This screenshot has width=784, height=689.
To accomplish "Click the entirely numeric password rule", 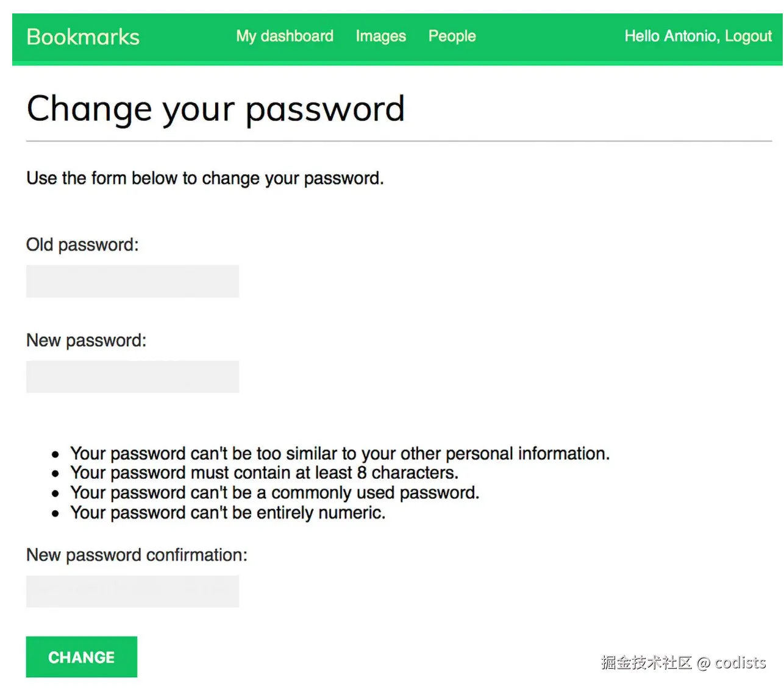I will pos(227,513).
